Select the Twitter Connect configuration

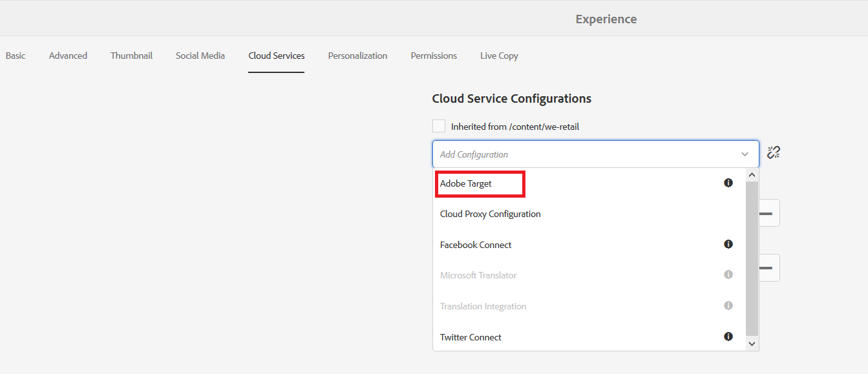(x=471, y=337)
